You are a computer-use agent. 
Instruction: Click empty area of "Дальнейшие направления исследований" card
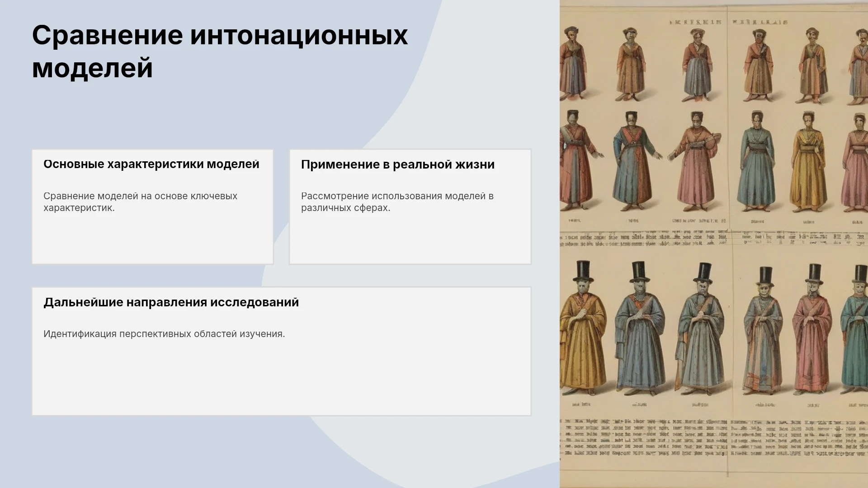281,380
